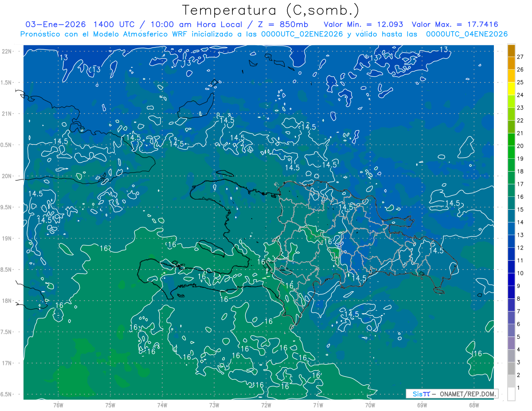Viewport: 532px width, 411px height.
Task: Click the '73W' longitude axis label
Action: click(214, 405)
